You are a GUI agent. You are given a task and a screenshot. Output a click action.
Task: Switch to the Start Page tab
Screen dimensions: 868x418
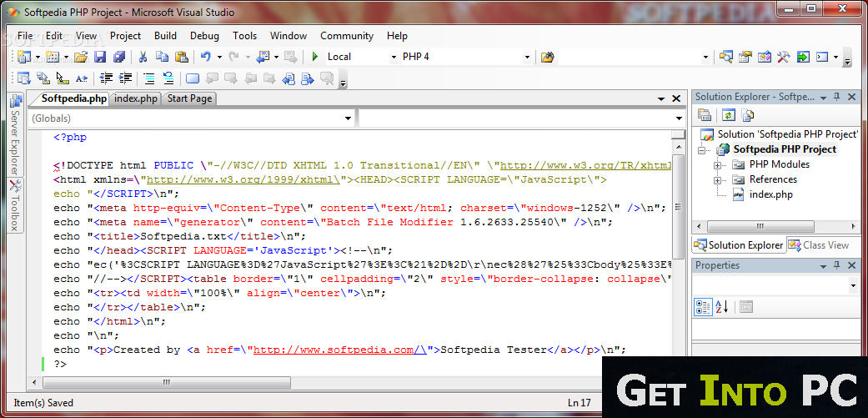(x=189, y=99)
